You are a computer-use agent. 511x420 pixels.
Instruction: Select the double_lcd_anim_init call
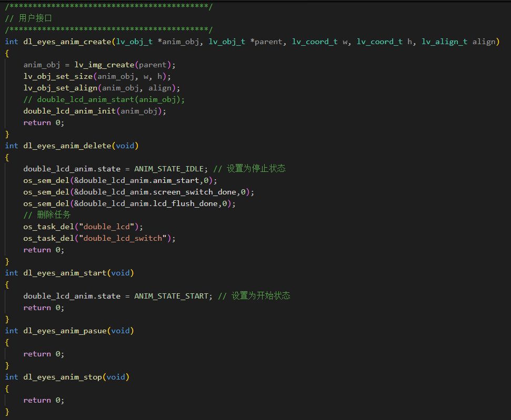[x=69, y=111]
